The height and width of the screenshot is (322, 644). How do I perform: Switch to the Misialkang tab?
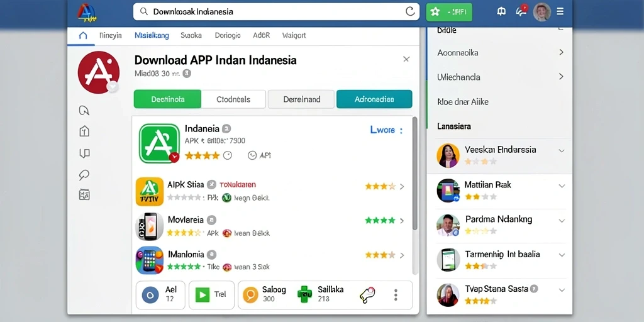pyautogui.click(x=152, y=35)
